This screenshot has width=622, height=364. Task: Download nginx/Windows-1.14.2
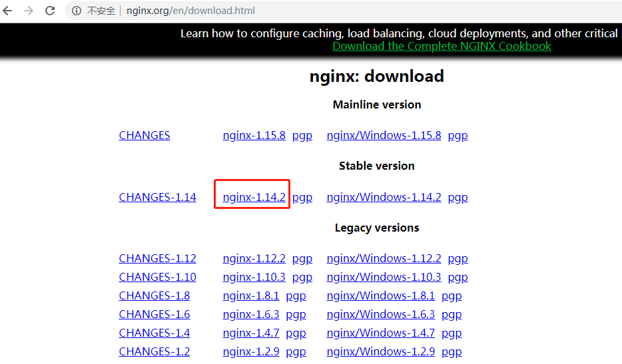[x=384, y=197]
